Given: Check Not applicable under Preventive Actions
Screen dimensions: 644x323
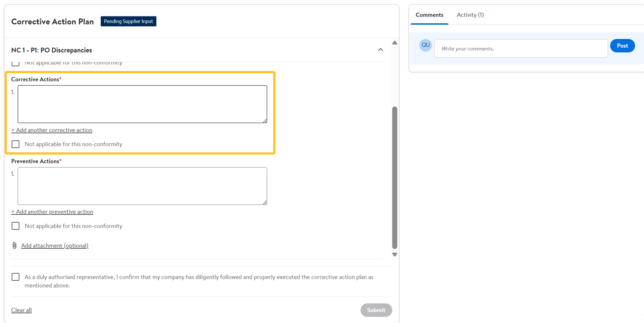Looking at the screenshot, I should [x=15, y=226].
